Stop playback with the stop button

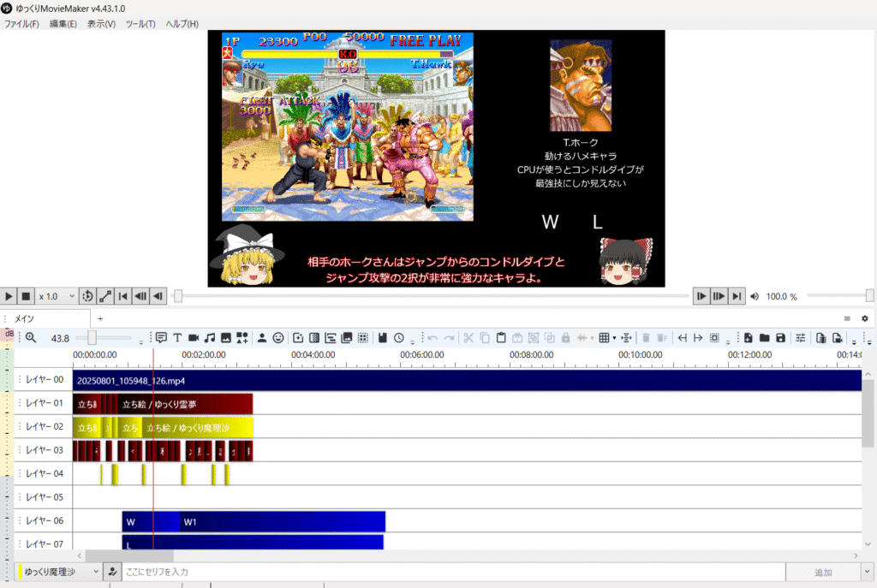(x=26, y=296)
